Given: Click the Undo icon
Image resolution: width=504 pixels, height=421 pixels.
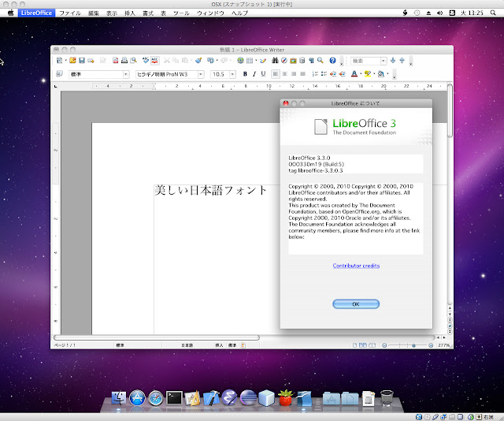Looking at the screenshot, I should [210, 60].
